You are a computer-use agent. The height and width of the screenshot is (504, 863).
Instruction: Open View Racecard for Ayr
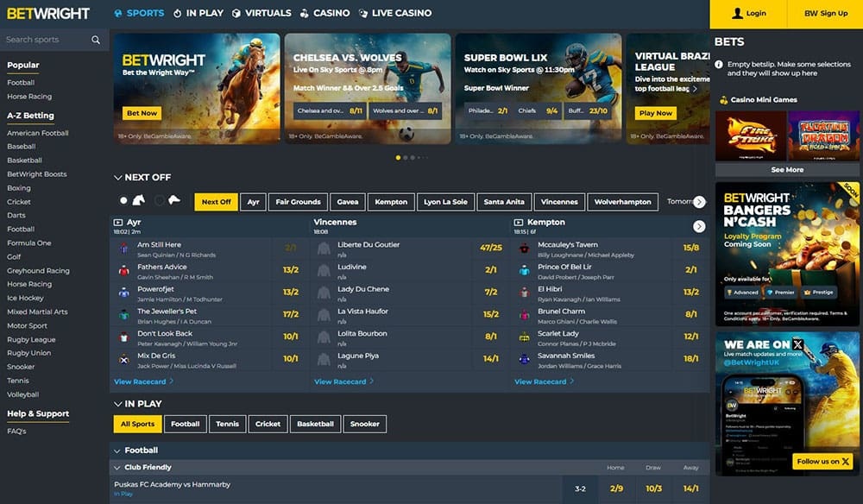coord(143,381)
